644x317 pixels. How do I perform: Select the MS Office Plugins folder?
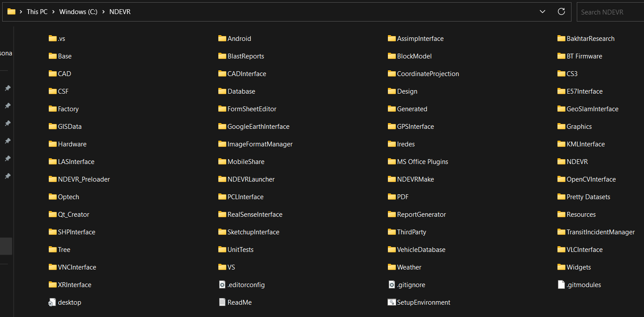point(422,162)
